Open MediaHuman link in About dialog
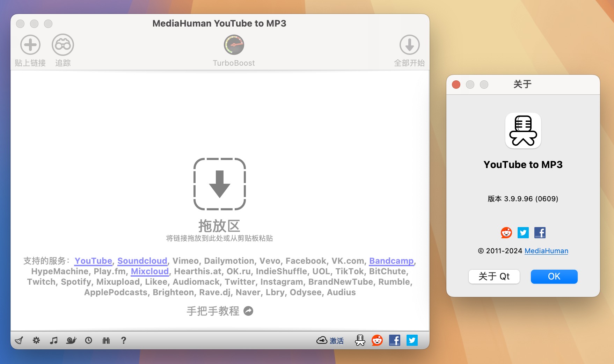614x364 pixels. (546, 251)
